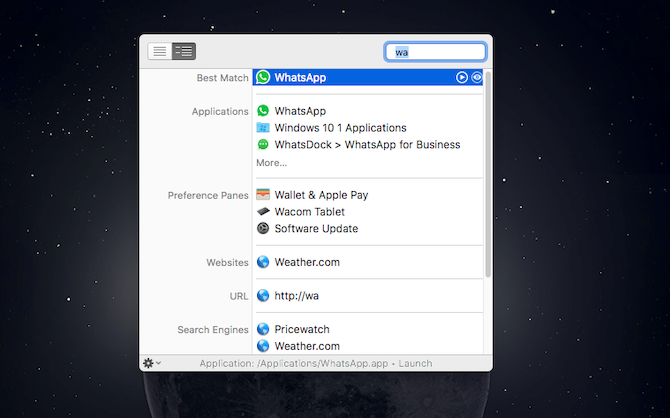Click the Pricewatch globe icon
Screen dimensions: 670x418
263,329
